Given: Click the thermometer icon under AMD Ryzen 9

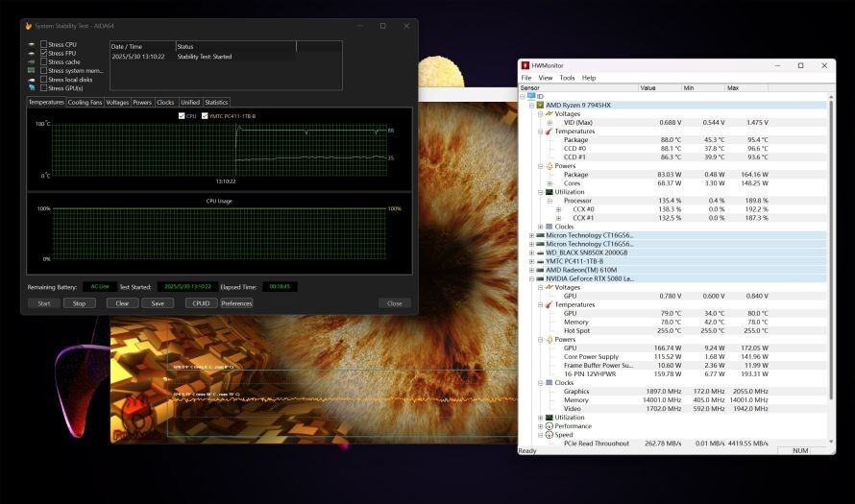Looking at the screenshot, I should coord(550,132).
